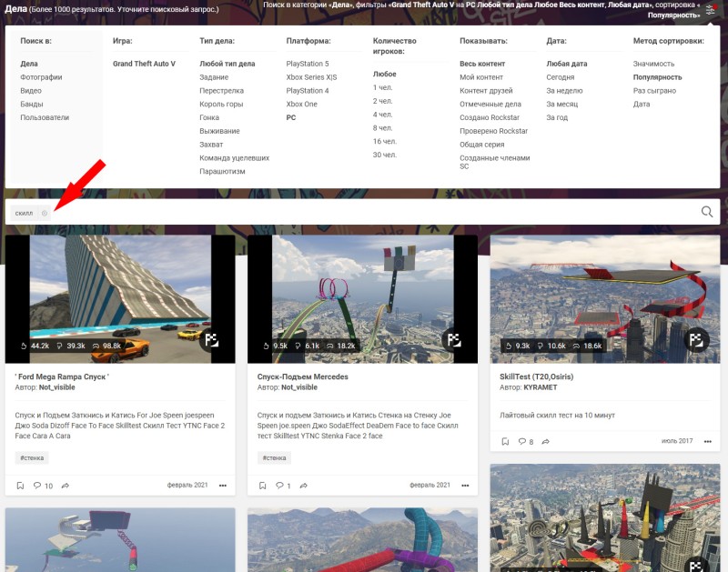Image resolution: width=728 pixels, height=572 pixels.
Task: Click the magnifying glass search icon
Action: 707,212
